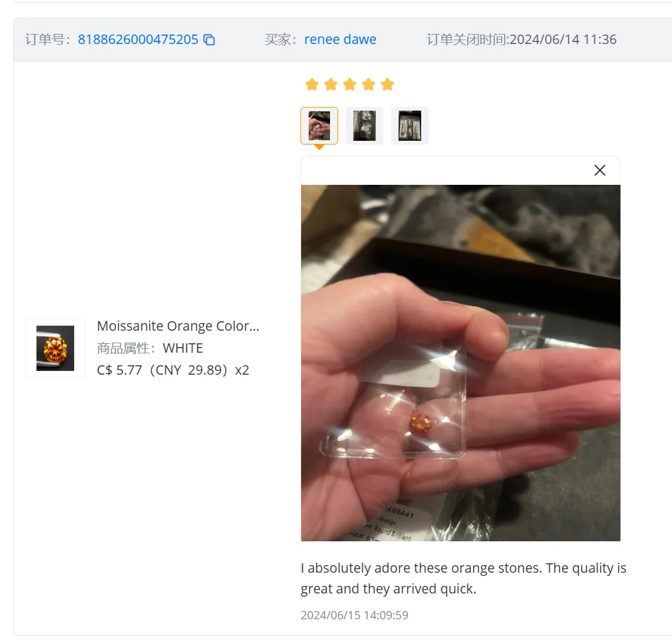Click the price C$ 5.77 text
This screenshot has width=672, height=640.
coord(119,370)
